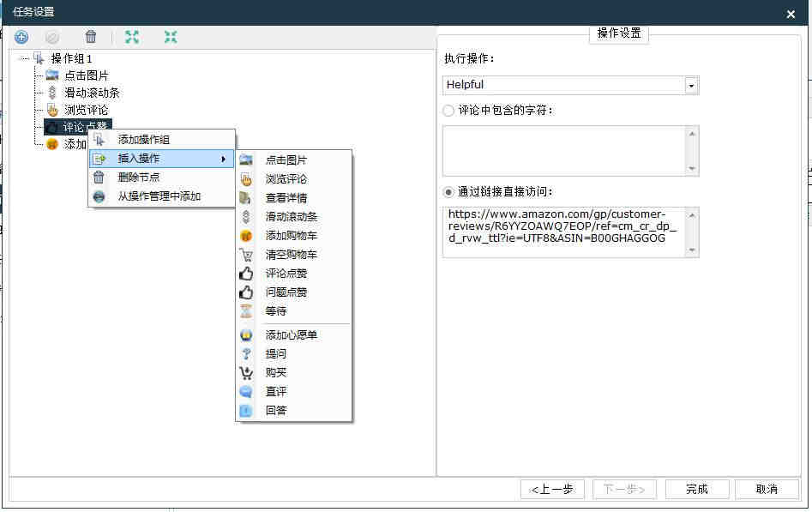
Task: Click the 查看详情 icon in submenu
Action: click(x=245, y=197)
